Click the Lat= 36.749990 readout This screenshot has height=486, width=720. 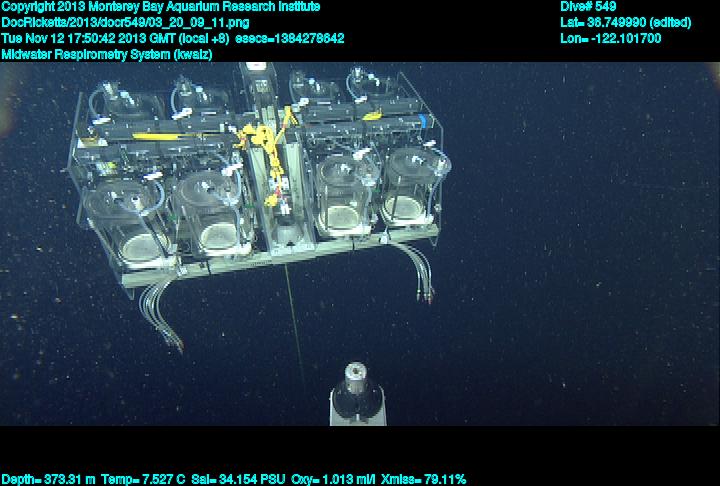[x=626, y=22]
